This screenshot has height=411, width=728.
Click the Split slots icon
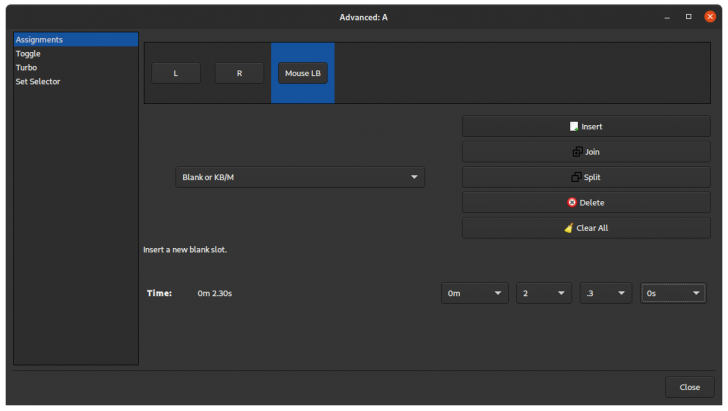[576, 177]
